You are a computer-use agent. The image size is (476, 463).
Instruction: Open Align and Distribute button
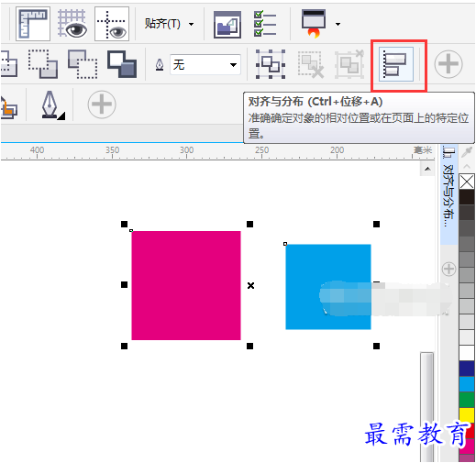pyautogui.click(x=396, y=64)
